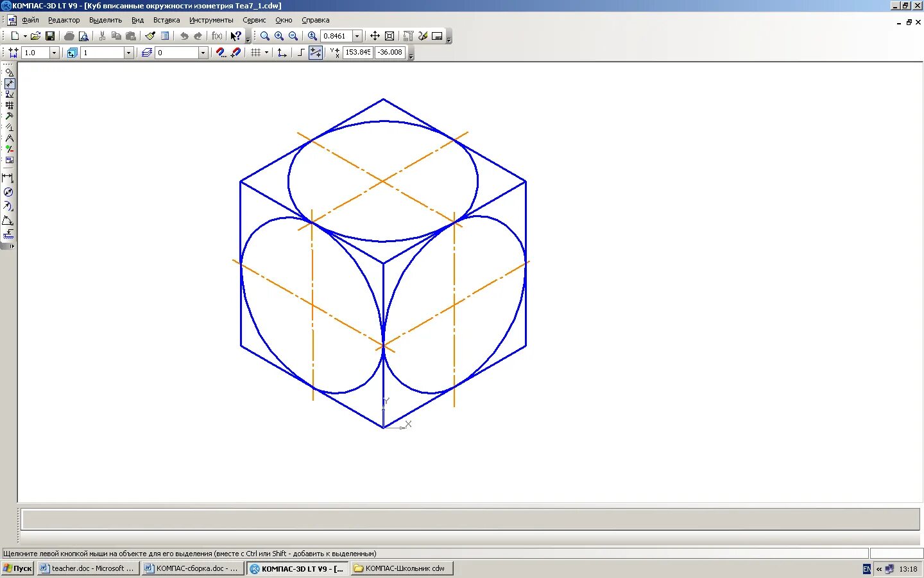The width and height of the screenshot is (924, 578).
Task: Undo the last action
Action: pyautogui.click(x=184, y=36)
